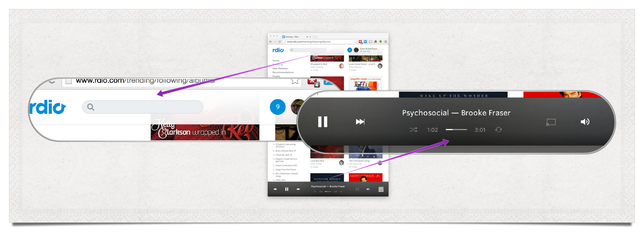This screenshot has height=232, width=644.
Task: Click the friend avatar beside Love Ran Red
Action: 341,163
